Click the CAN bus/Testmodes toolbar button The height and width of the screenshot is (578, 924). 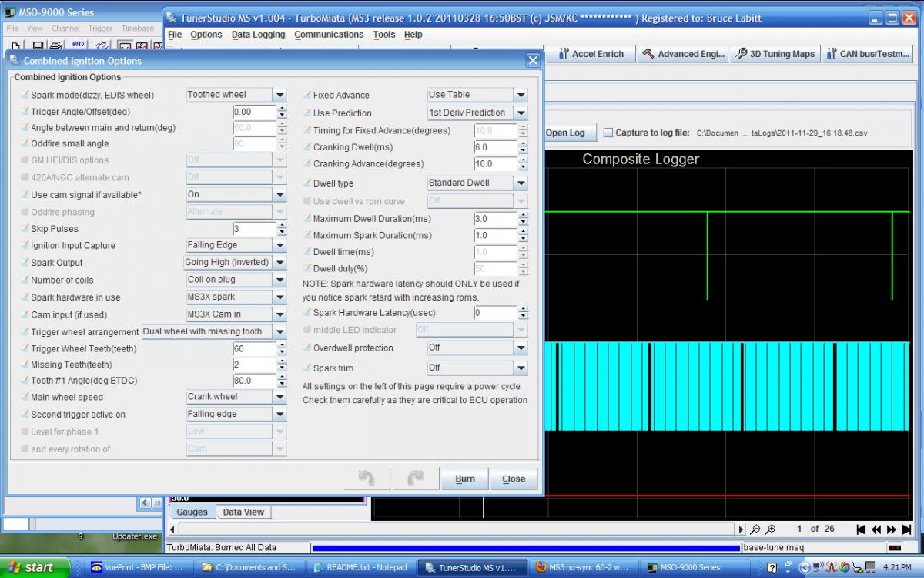coord(868,54)
